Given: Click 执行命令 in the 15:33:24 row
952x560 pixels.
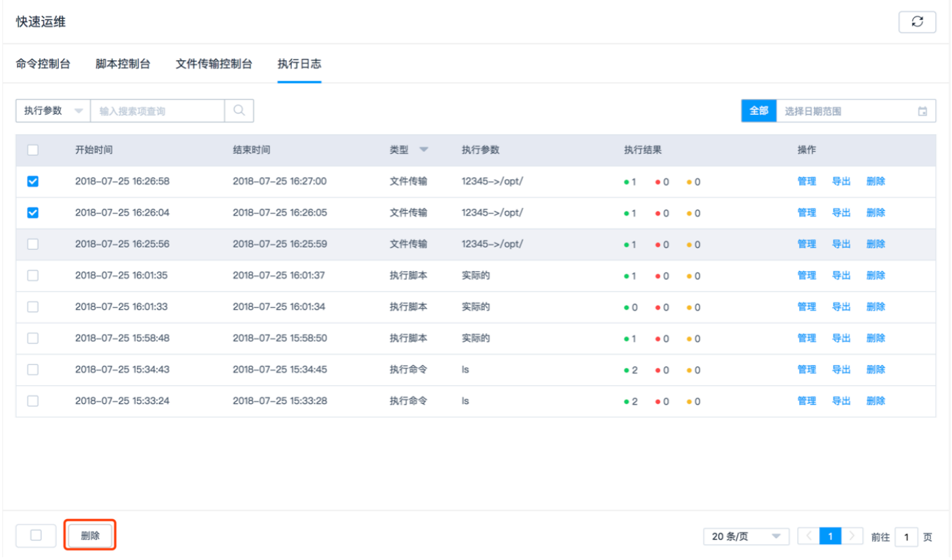Looking at the screenshot, I should click(x=408, y=401).
